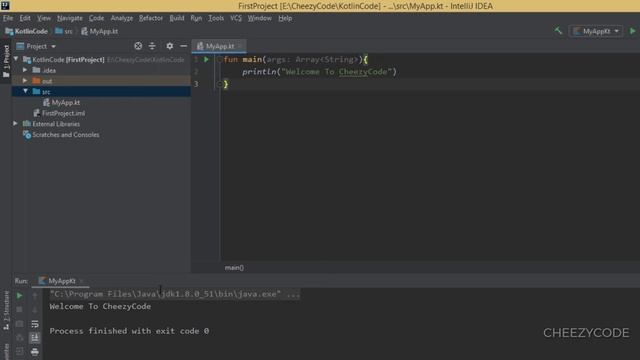Select External Libraries in the project tree
The image size is (640, 360).
tap(51, 124)
